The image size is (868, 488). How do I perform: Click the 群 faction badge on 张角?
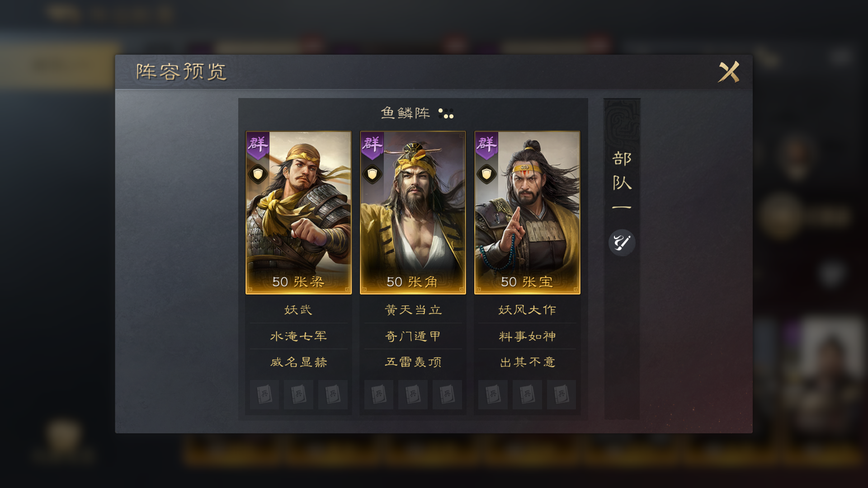pyautogui.click(x=373, y=145)
